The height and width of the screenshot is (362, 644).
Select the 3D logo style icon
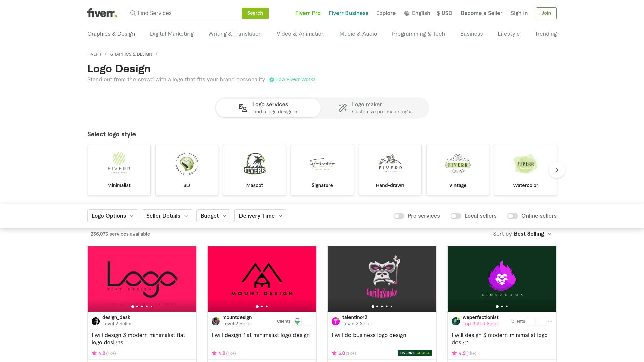187,163
